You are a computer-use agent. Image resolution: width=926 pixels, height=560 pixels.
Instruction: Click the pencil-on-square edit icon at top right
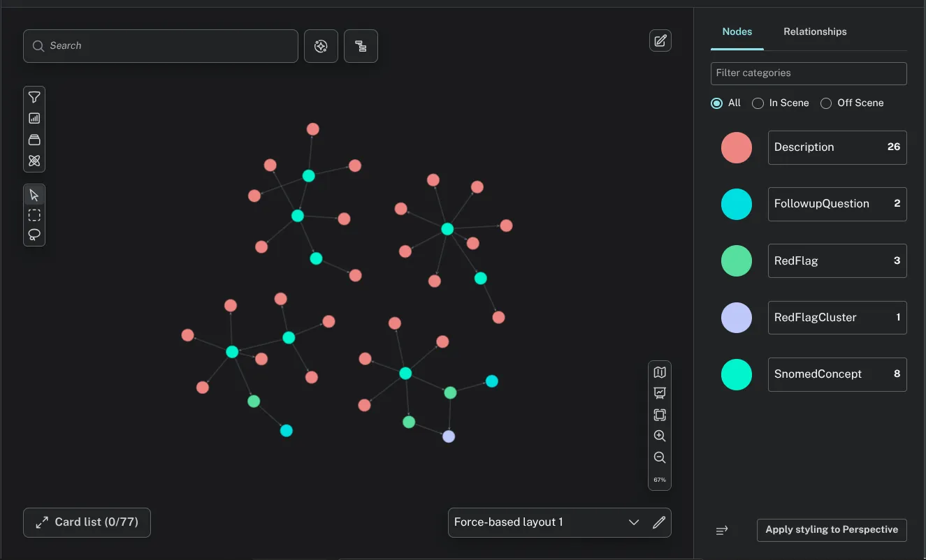point(660,40)
